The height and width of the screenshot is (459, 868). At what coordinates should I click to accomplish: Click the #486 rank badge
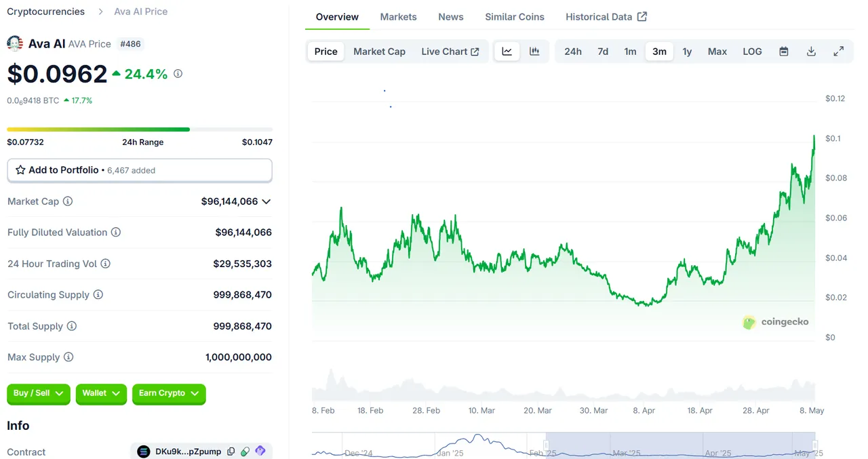[x=130, y=44]
